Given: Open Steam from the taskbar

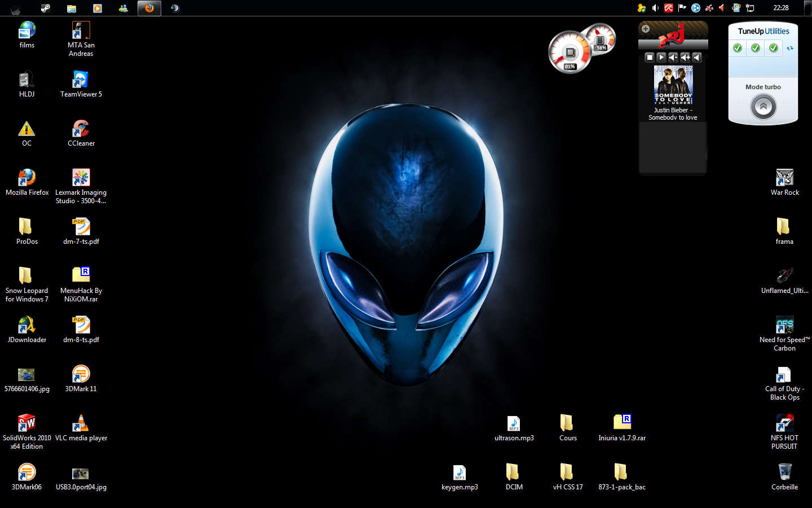Looking at the screenshot, I should 46,8.
